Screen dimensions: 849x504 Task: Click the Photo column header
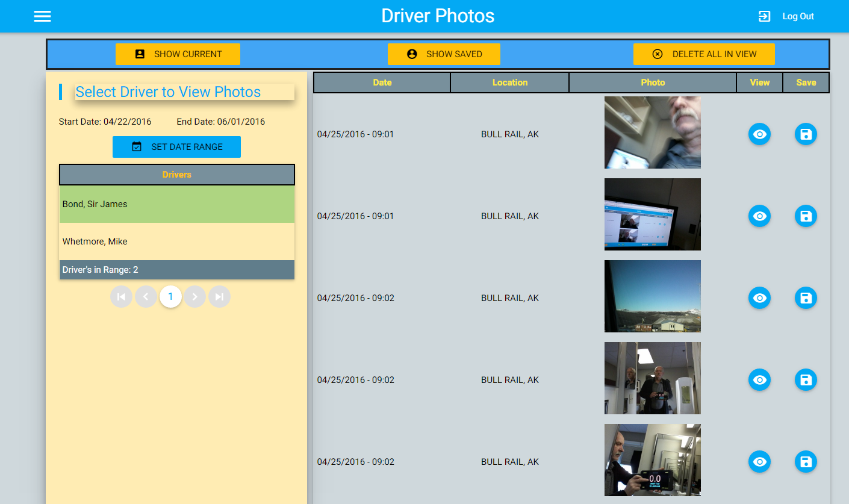click(x=653, y=82)
